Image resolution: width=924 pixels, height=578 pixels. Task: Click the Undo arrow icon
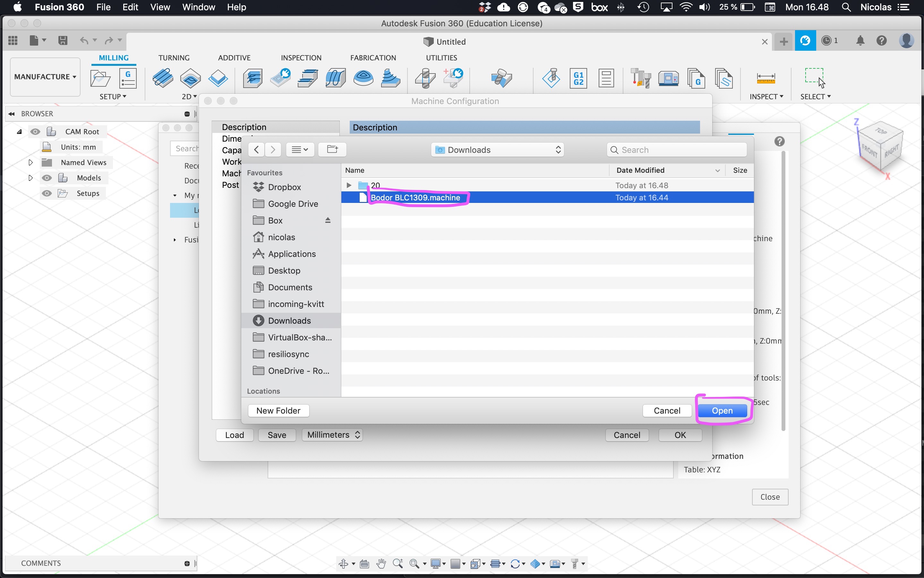coord(84,40)
